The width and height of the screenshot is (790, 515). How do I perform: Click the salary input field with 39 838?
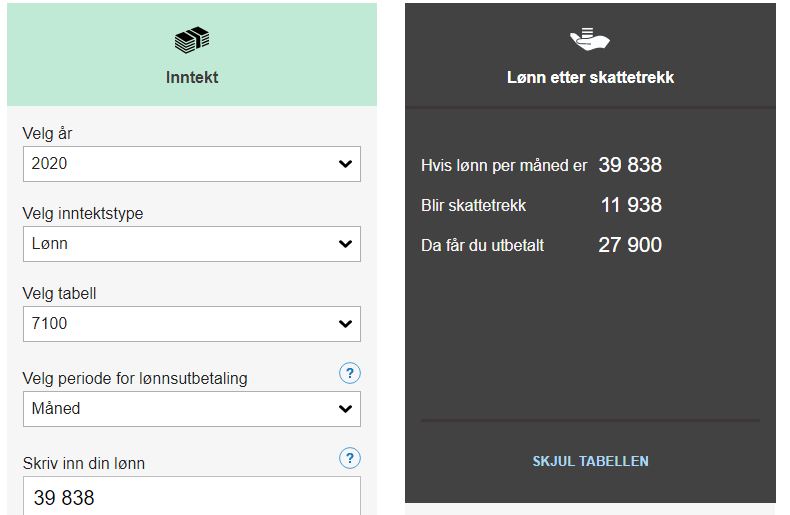click(192, 496)
